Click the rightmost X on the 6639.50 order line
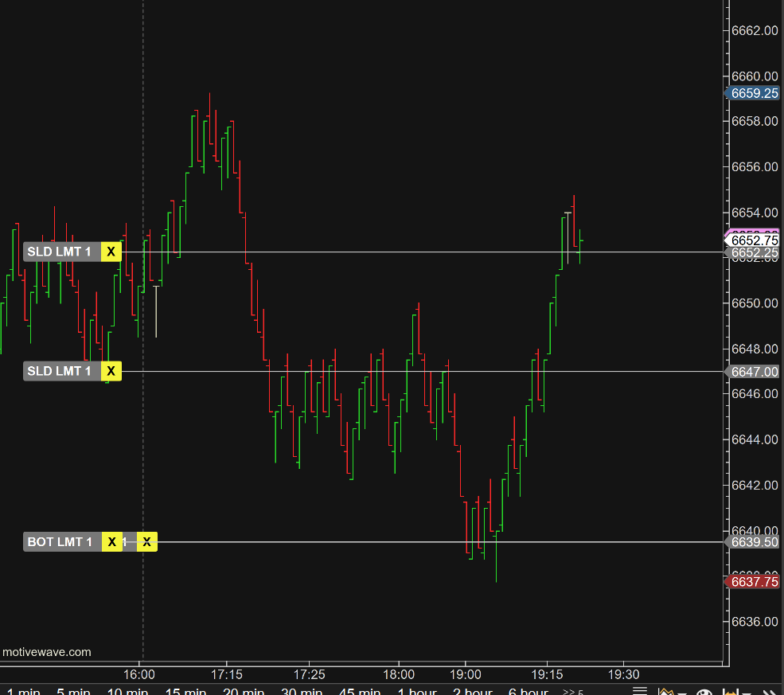Viewport: 784px width, 695px height. click(x=147, y=541)
